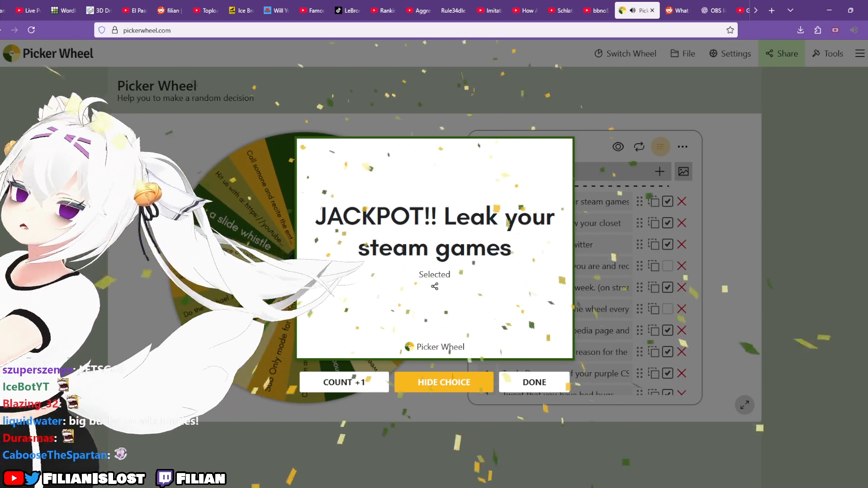Image resolution: width=868 pixels, height=488 pixels.
Task: Uncheck the 'week. (on strea' row checkbox
Action: tap(668, 288)
